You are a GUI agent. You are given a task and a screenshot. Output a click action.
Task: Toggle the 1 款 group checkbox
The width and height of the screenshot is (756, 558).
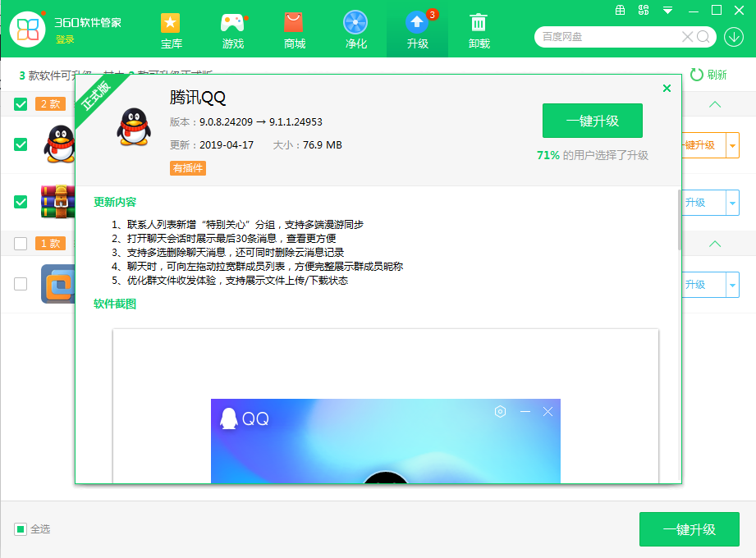[x=21, y=244]
